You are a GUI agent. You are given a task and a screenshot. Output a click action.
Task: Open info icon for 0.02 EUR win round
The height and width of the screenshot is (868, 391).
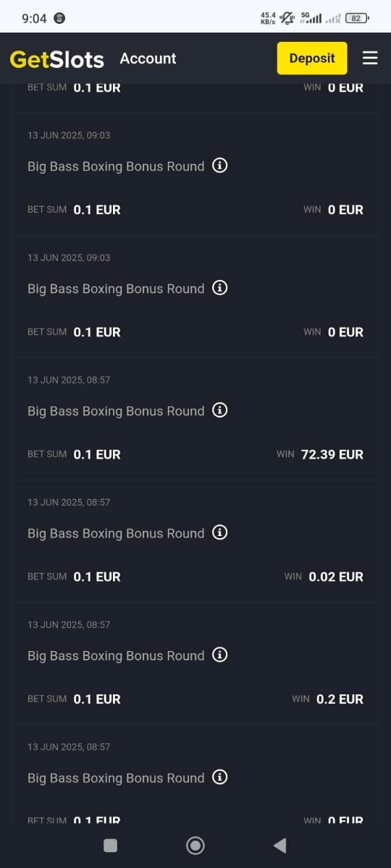(220, 532)
